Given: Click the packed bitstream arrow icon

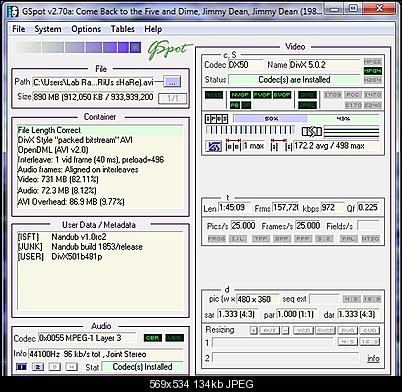Looking at the screenshot, I should [x=312, y=132].
